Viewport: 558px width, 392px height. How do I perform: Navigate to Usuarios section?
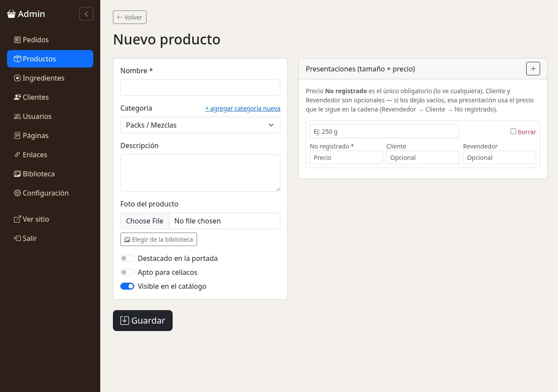point(50,116)
